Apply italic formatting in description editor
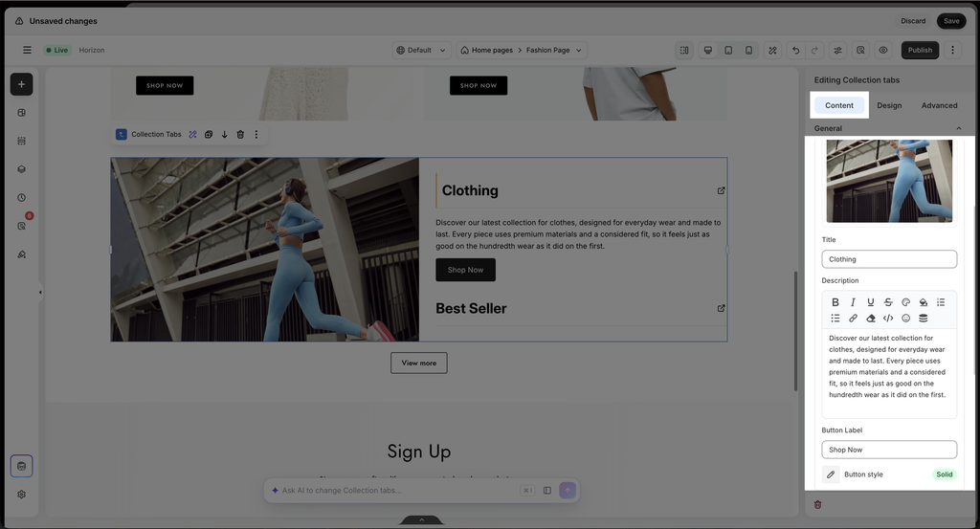The width and height of the screenshot is (980, 529). click(853, 302)
